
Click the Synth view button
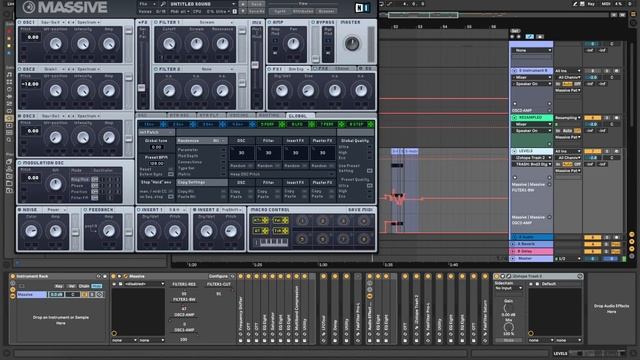tap(280, 11)
